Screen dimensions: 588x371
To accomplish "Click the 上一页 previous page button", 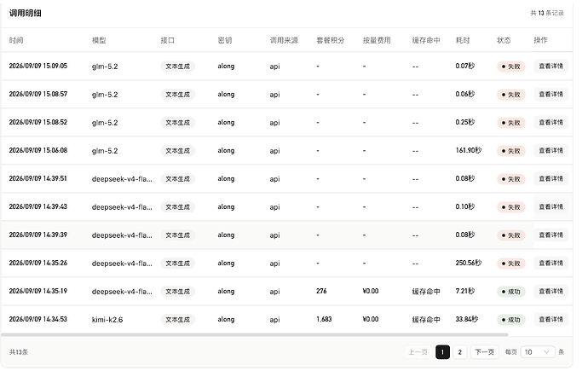I will 418,352.
